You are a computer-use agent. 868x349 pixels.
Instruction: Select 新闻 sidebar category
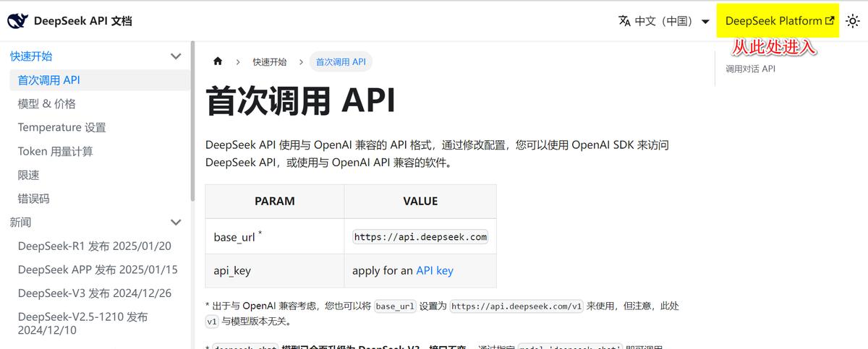coord(20,222)
